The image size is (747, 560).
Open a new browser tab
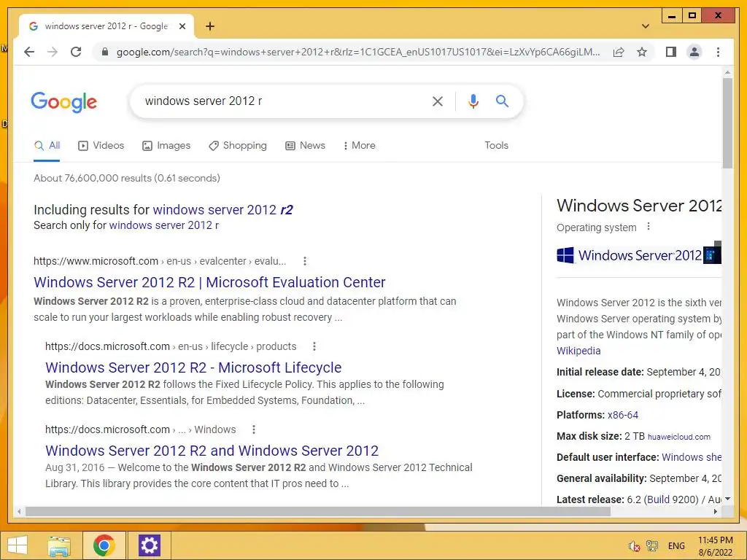click(x=209, y=26)
